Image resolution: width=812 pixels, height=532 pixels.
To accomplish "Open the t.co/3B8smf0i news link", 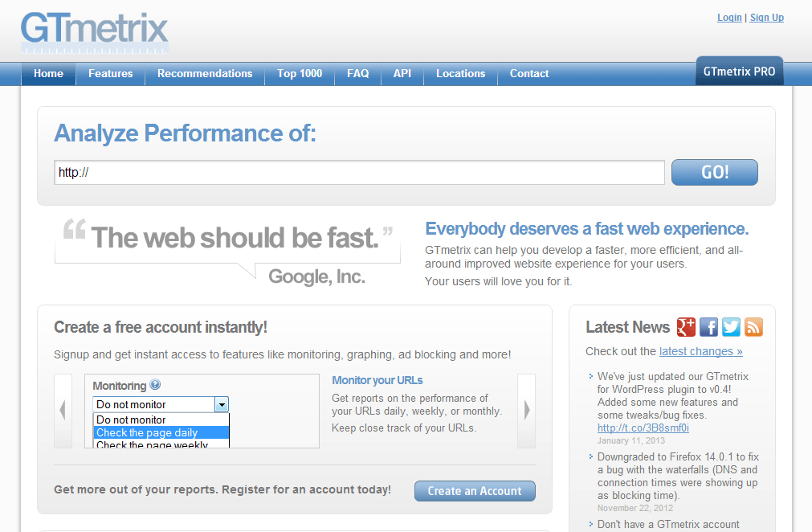I will tap(643, 428).
